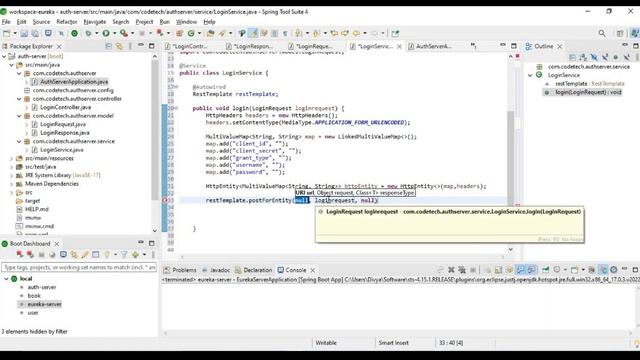Image resolution: width=640 pixels, height=360 pixels.
Task: Open the Refactor menu
Action: coord(67,22)
